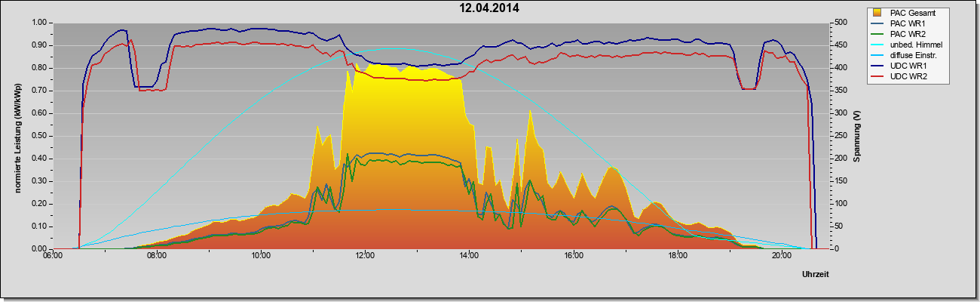Click the 0.50 left axis tick label
Screen dimensions: 980x302
pos(39,136)
